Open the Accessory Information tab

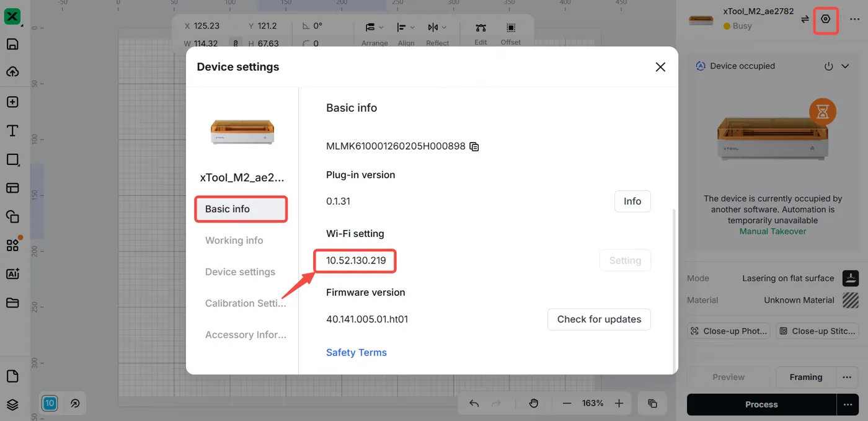pos(246,335)
